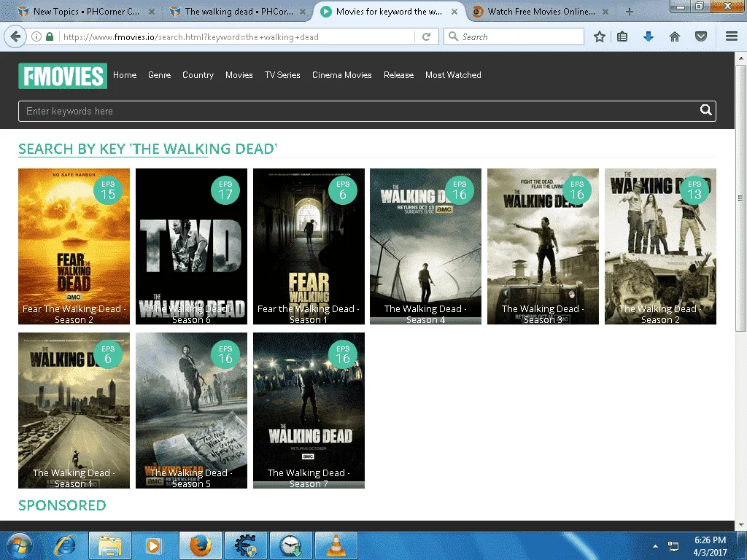Switch to 'New Topics • PHCorner' tab
The height and width of the screenshot is (560, 747).
[86, 12]
